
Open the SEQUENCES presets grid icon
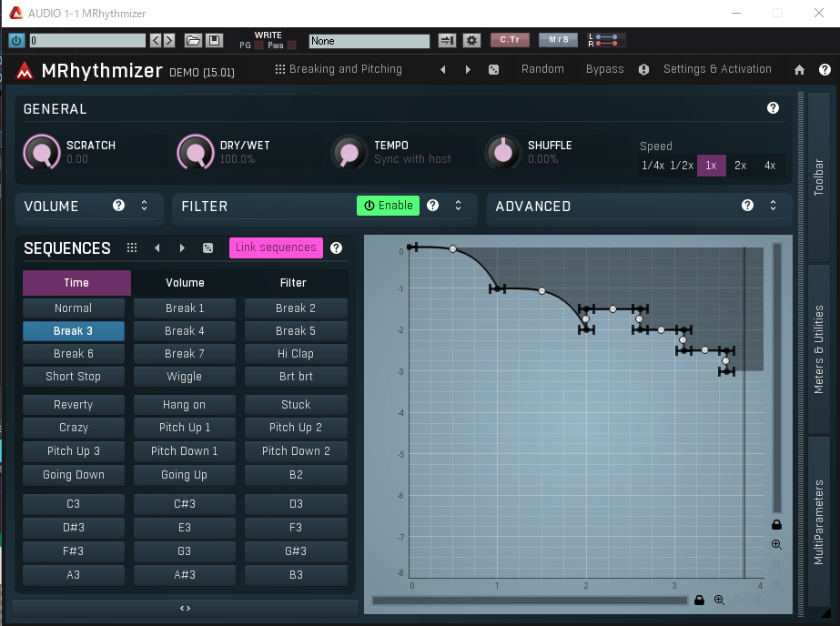[x=132, y=247]
